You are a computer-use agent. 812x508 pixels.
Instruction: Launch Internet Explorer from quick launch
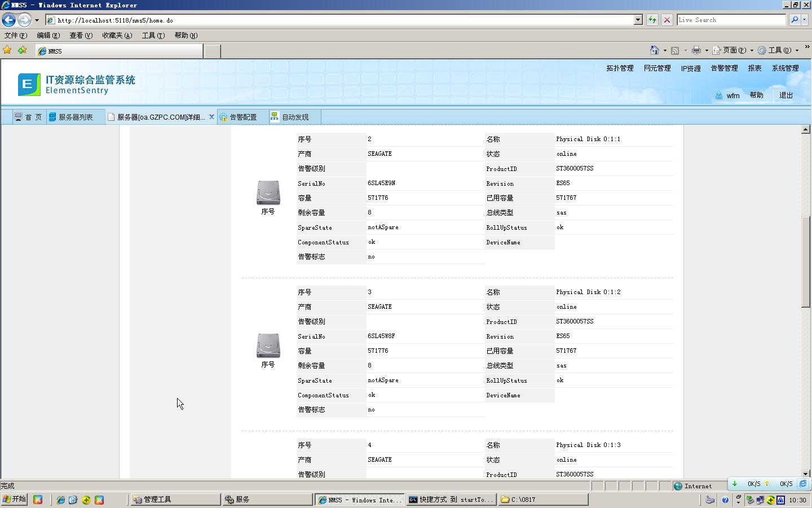60,500
